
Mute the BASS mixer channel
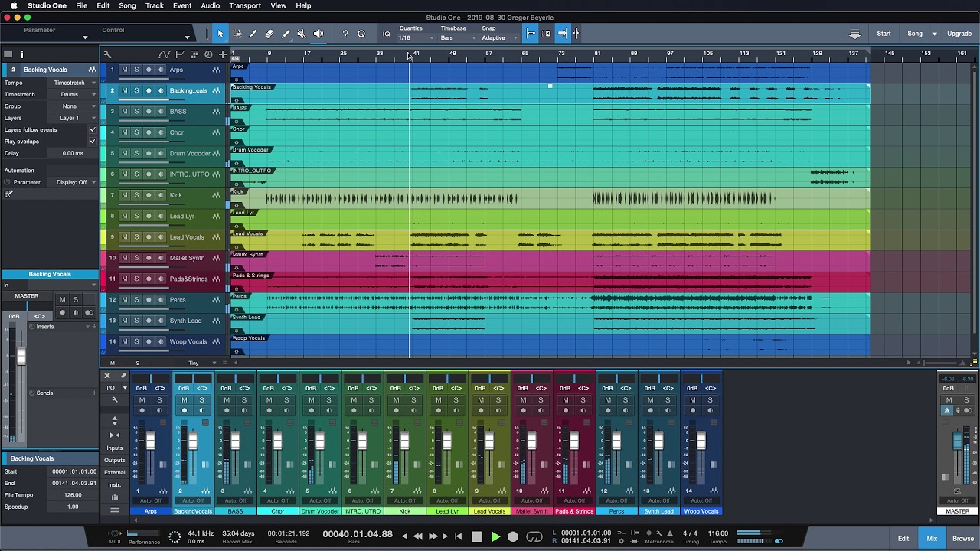coord(226,400)
